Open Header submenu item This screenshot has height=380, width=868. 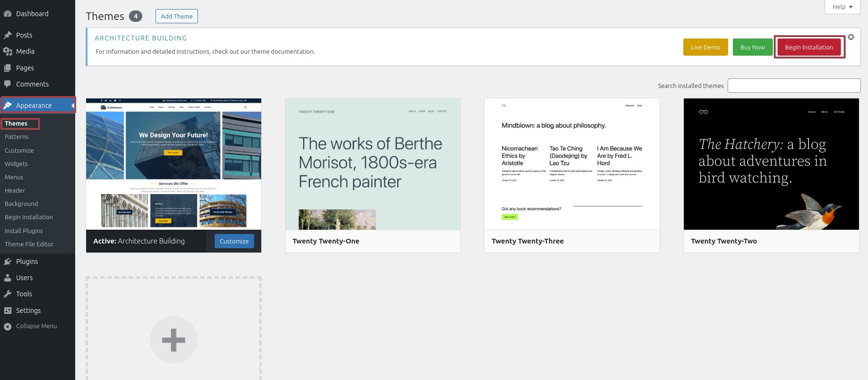pyautogui.click(x=15, y=191)
